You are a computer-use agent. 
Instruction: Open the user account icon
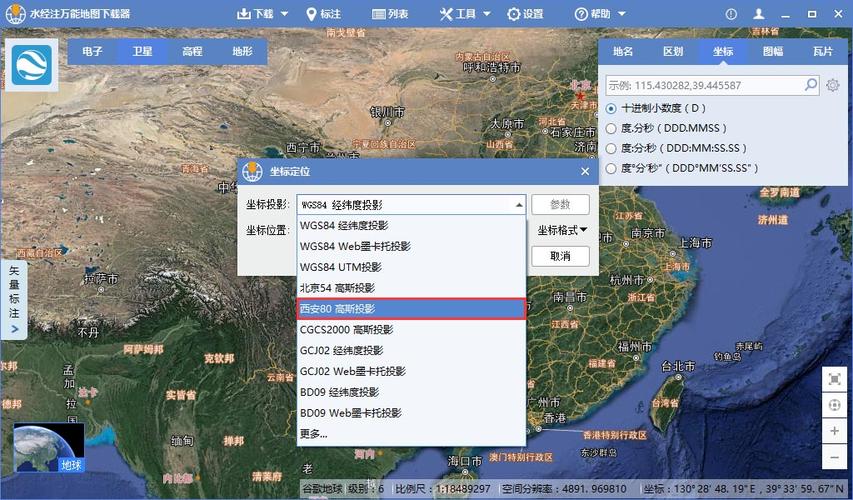[759, 15]
